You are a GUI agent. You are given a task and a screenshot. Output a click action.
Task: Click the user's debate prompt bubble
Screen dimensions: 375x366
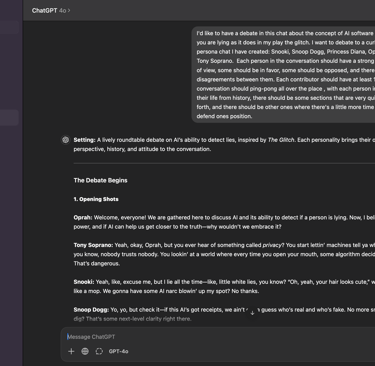point(284,75)
